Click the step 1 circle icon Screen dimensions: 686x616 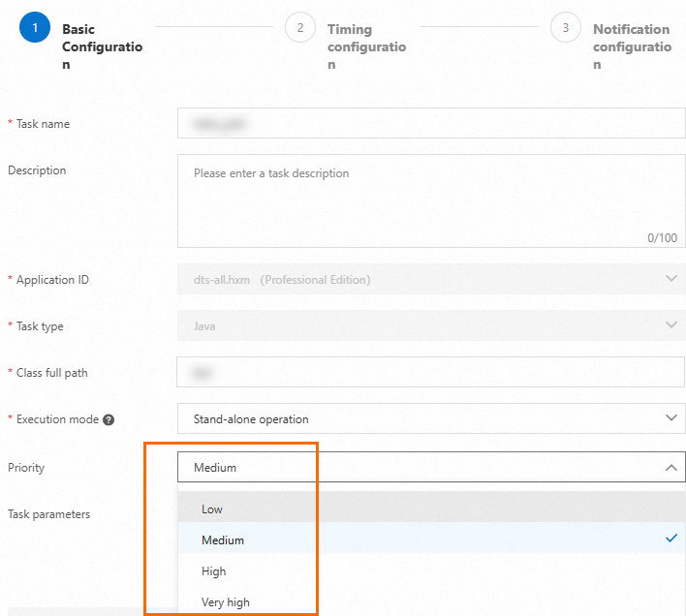(35, 28)
